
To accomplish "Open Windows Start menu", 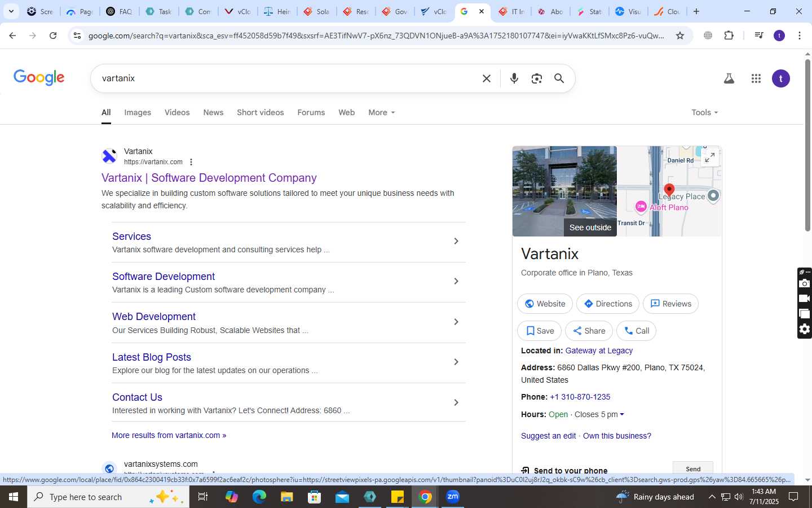I will click(14, 497).
